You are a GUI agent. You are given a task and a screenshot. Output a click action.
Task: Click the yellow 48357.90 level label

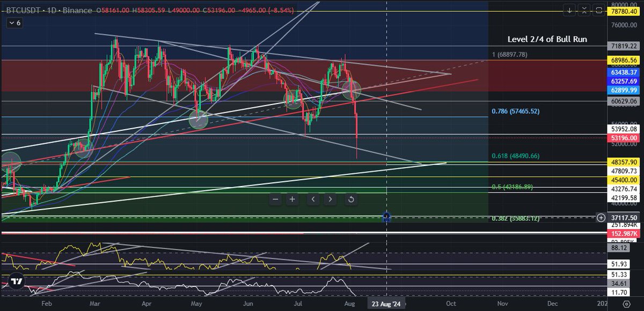(623, 161)
